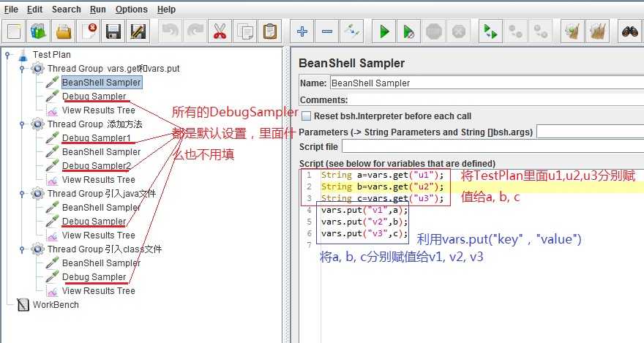
Task: Open the Run menu
Action: tap(98, 10)
